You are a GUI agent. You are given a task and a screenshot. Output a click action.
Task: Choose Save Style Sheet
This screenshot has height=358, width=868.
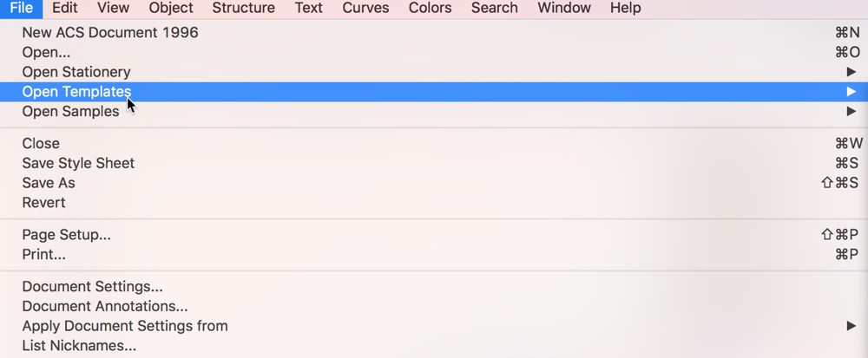(78, 163)
